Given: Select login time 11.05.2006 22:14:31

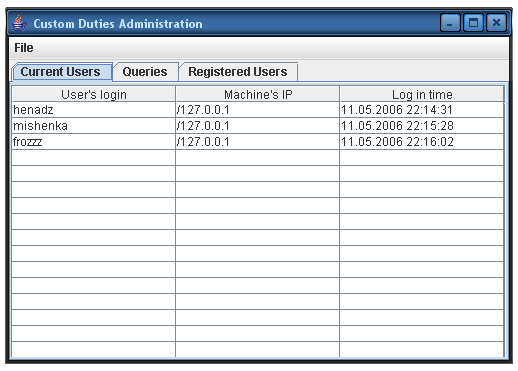Looking at the screenshot, I should pos(422,110).
